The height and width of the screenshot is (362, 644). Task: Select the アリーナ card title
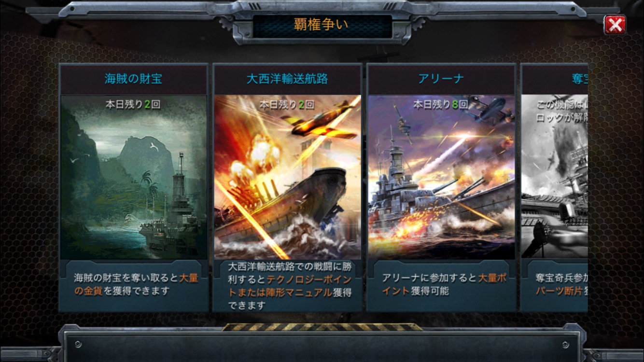pos(441,79)
